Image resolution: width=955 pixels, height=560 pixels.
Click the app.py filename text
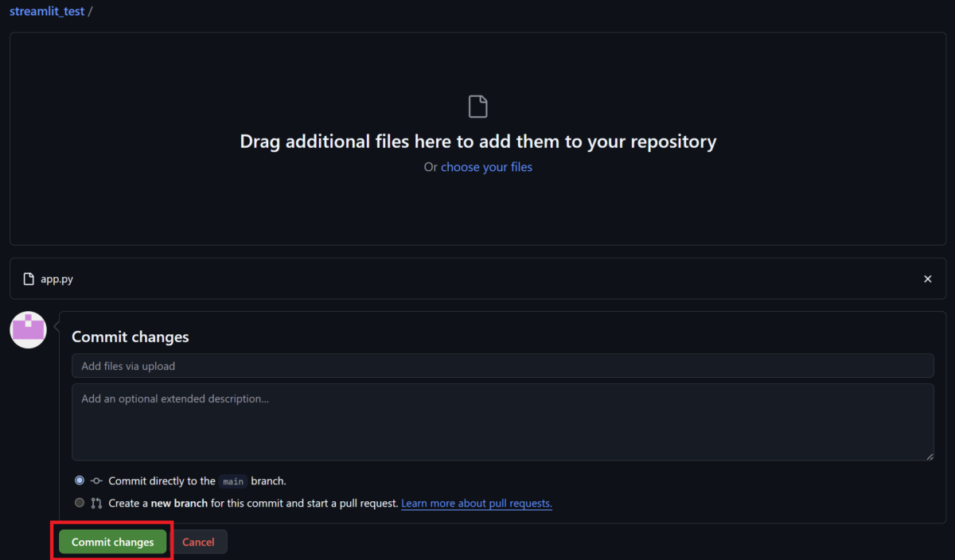point(57,279)
